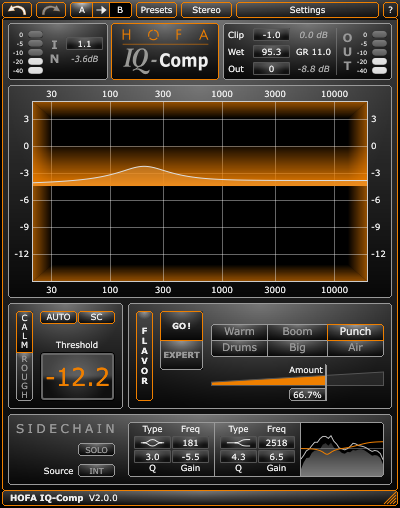Select the Warm flavor
The image size is (400, 508).
point(239,332)
